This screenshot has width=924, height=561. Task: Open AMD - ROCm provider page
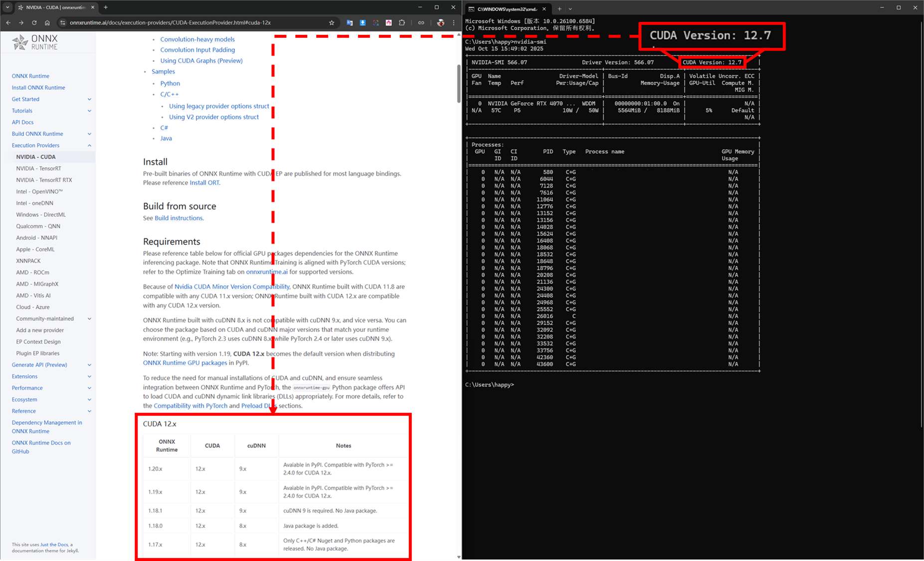click(x=32, y=272)
